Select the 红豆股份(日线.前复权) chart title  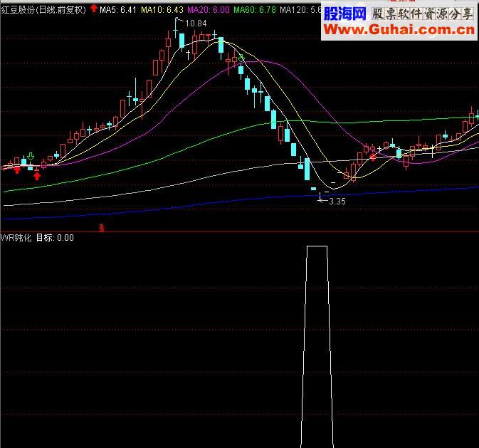(x=43, y=10)
